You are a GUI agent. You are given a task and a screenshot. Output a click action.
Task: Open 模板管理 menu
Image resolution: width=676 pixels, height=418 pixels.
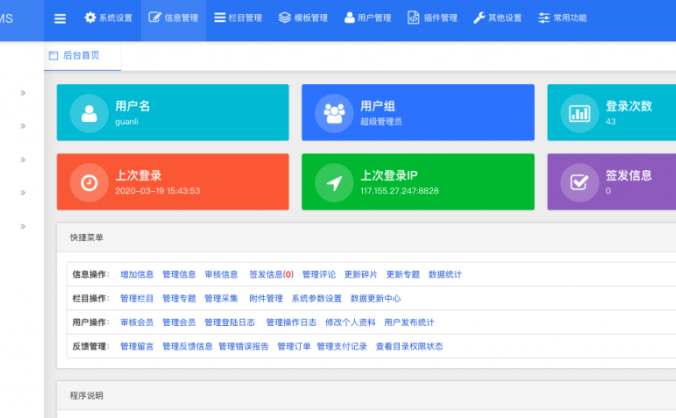pyautogui.click(x=303, y=18)
